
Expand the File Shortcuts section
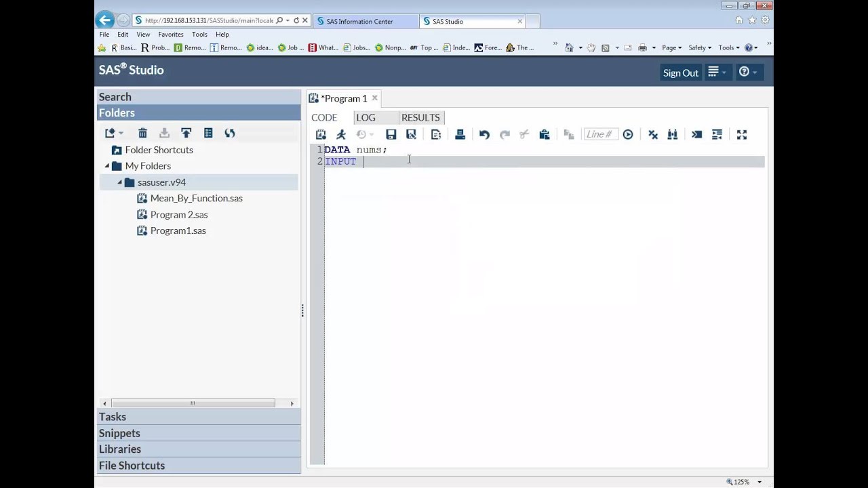pyautogui.click(x=199, y=466)
